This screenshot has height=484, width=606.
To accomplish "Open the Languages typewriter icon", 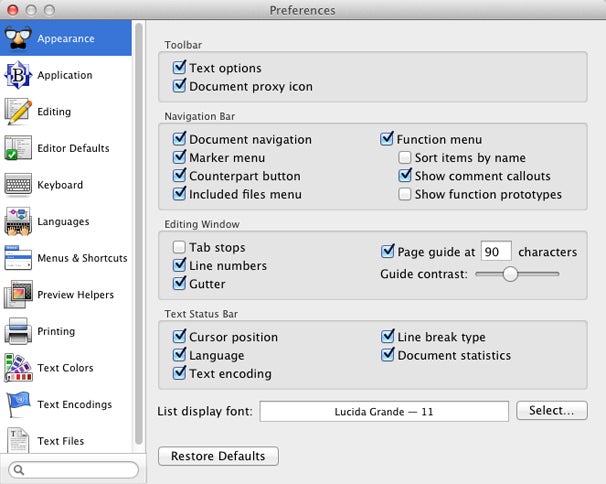I will pos(18,222).
